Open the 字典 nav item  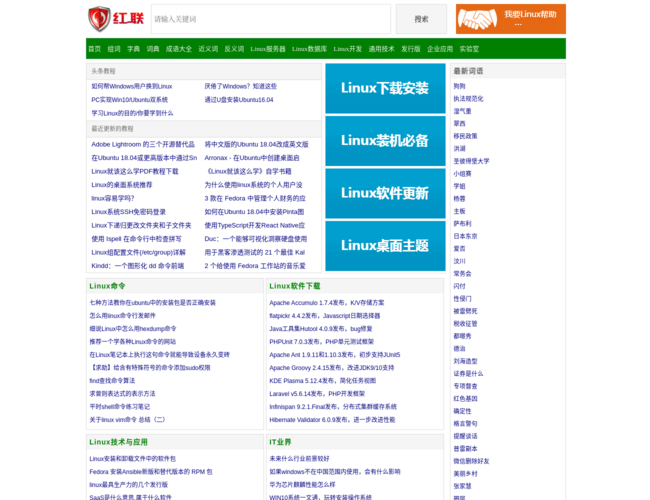coord(133,49)
